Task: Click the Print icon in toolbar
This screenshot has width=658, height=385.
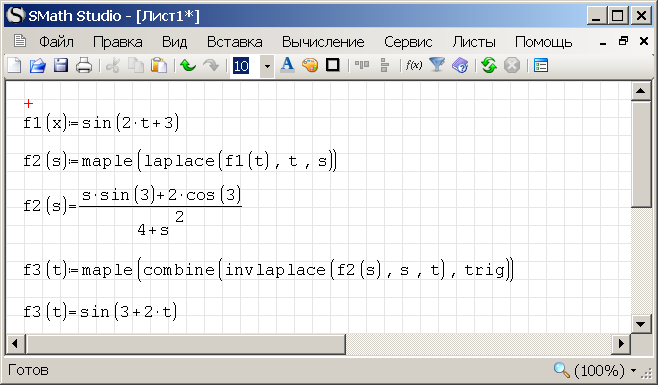Action: [x=84, y=65]
